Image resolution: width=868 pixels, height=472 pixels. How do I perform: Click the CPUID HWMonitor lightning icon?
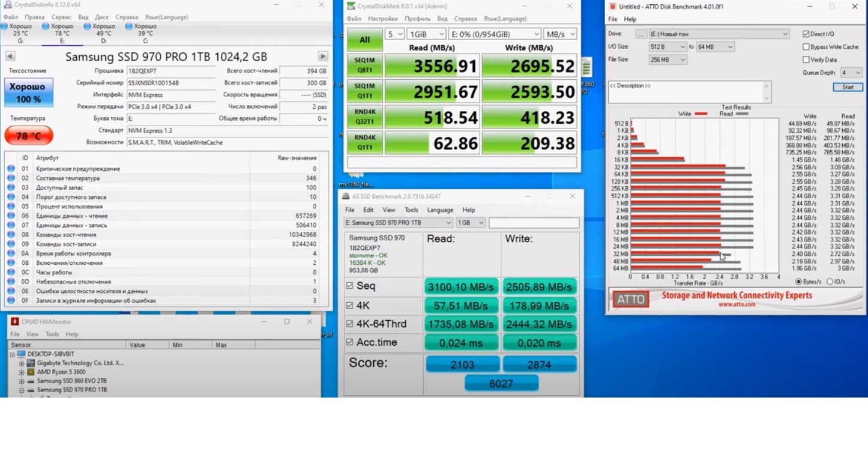coord(15,322)
